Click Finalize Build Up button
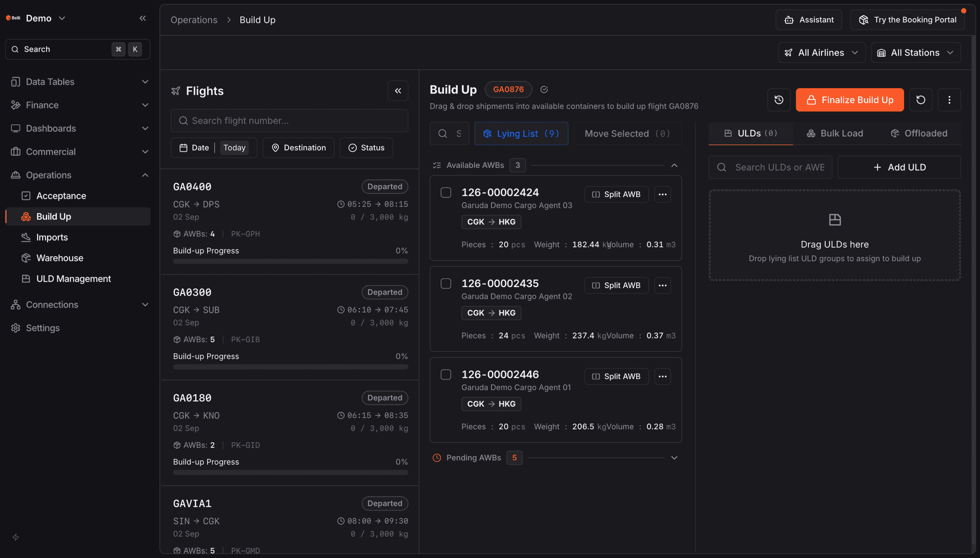Screen dimensions: 980x558 point(850,100)
